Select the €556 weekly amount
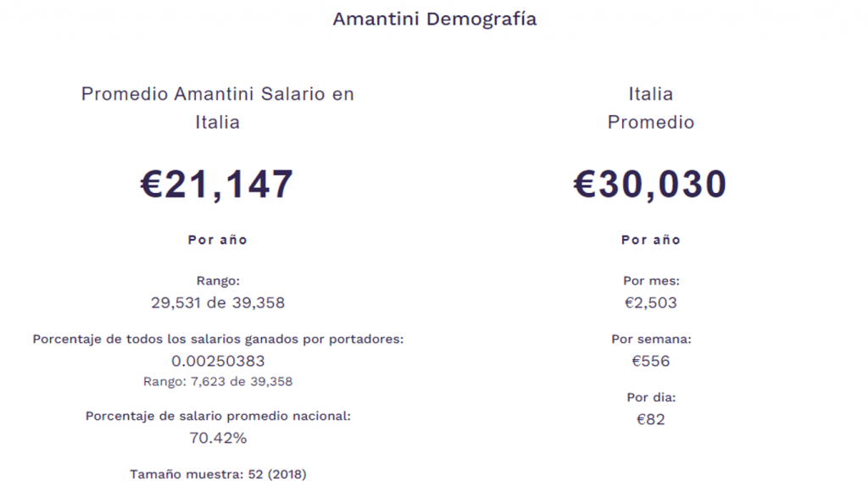 650,362
